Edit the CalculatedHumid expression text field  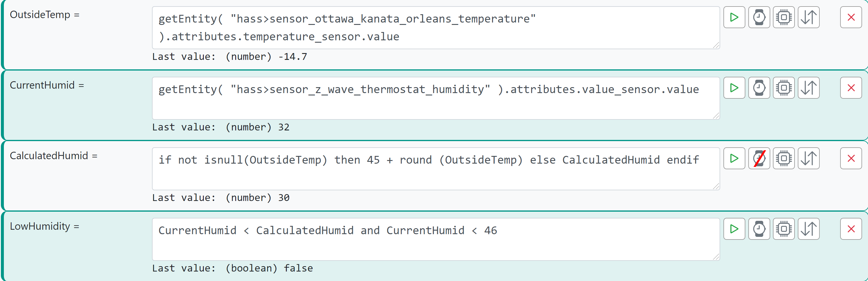click(436, 169)
